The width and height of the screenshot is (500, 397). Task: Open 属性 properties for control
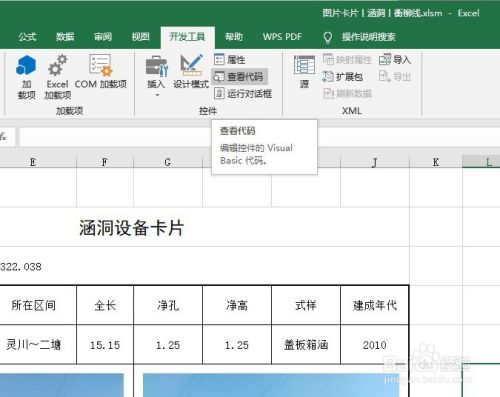click(x=230, y=60)
